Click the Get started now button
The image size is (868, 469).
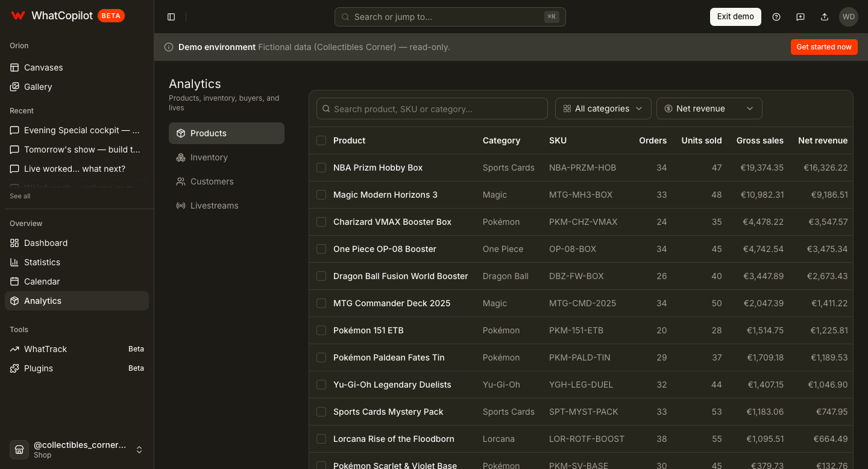point(824,47)
